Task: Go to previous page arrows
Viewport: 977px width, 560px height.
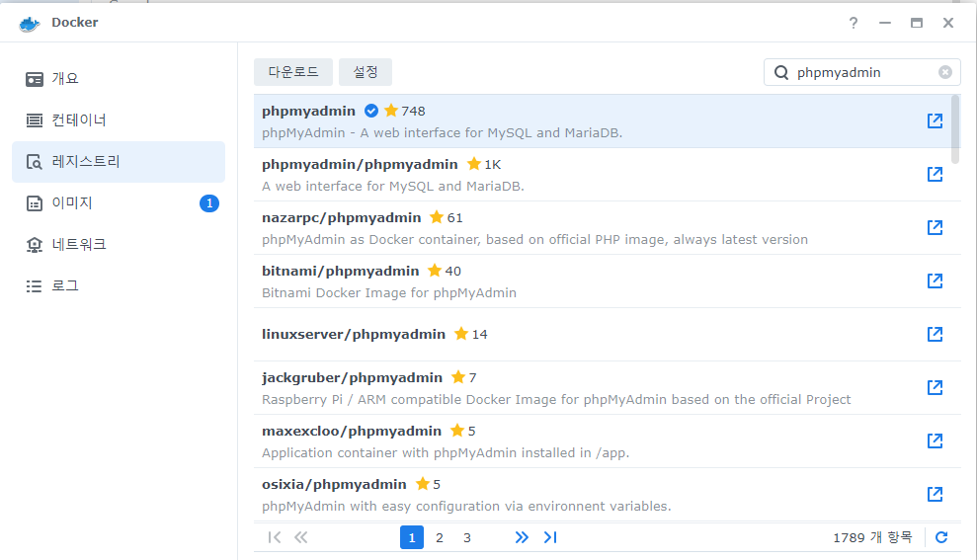Action: (x=301, y=537)
